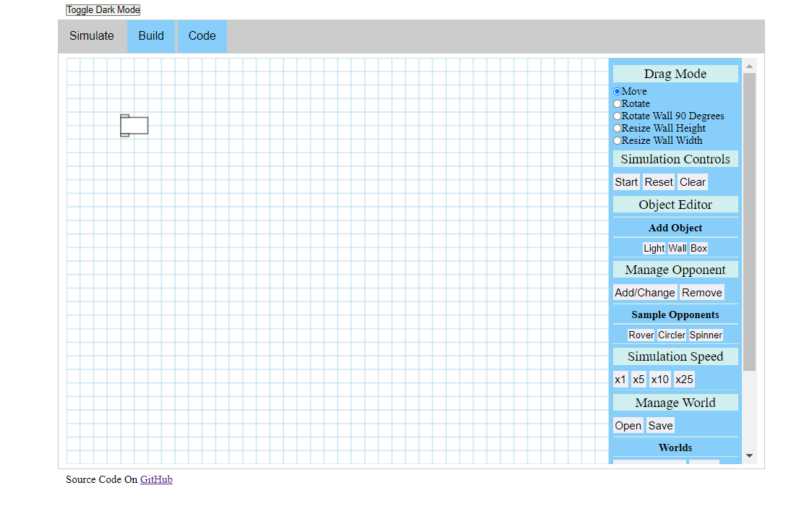Add a Box object
Image resolution: width=812 pixels, height=514 pixels.
pyautogui.click(x=698, y=249)
